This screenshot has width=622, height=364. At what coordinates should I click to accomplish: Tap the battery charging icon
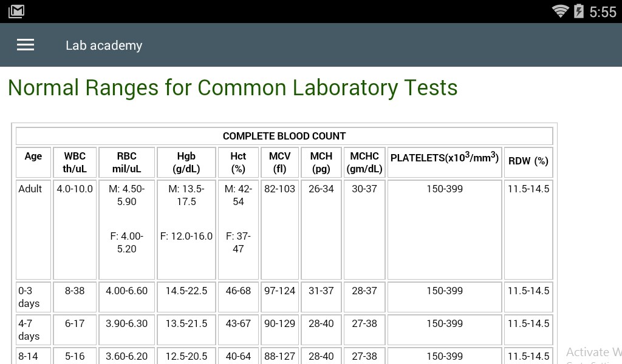pos(579,12)
